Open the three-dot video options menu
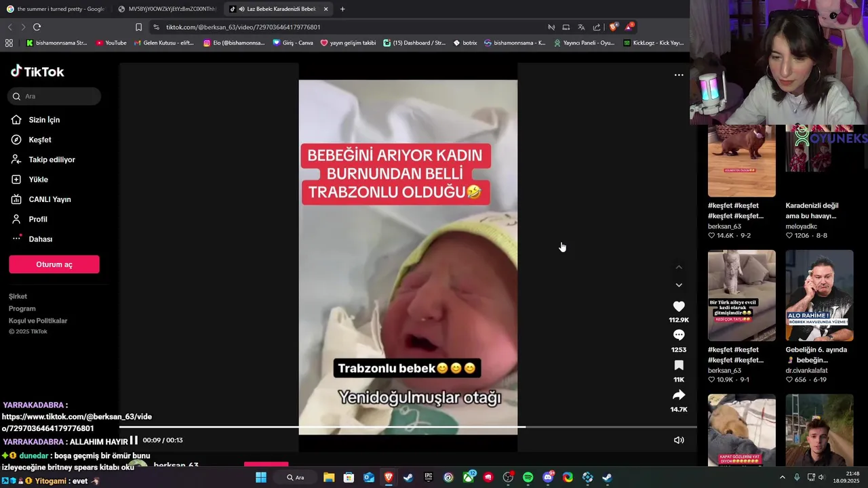This screenshot has width=868, height=488. (679, 75)
